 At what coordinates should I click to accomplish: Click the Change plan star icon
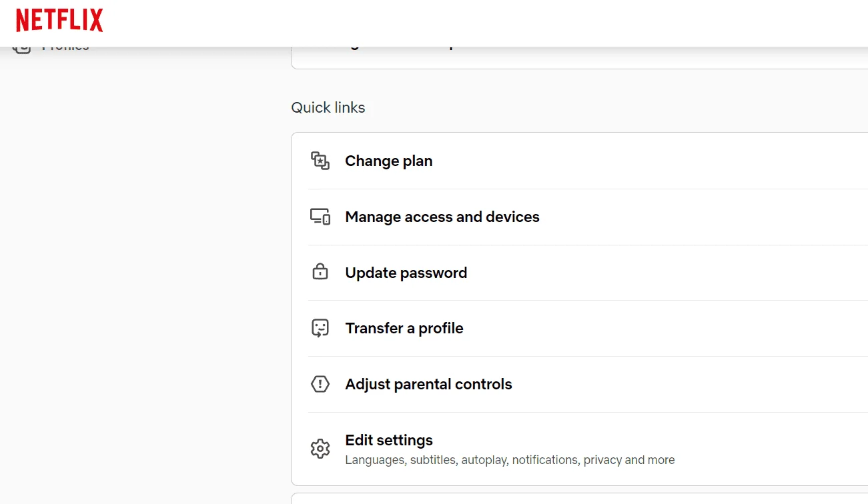click(320, 161)
